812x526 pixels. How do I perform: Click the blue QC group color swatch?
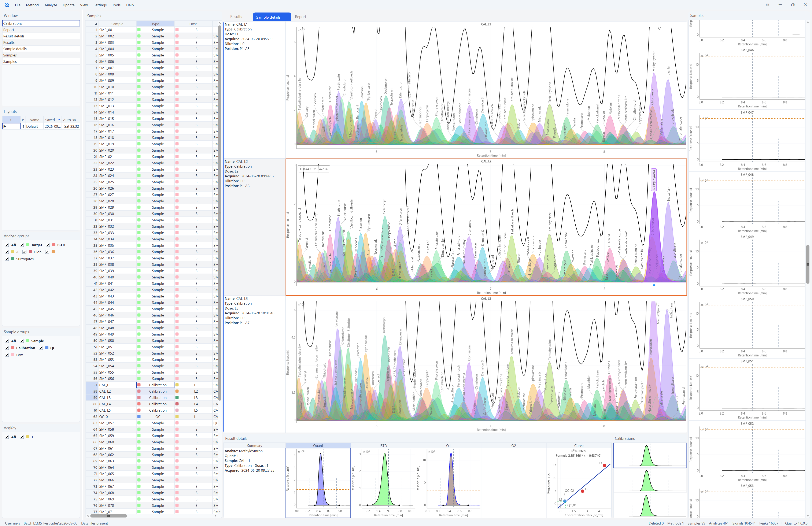pyautogui.click(x=47, y=348)
